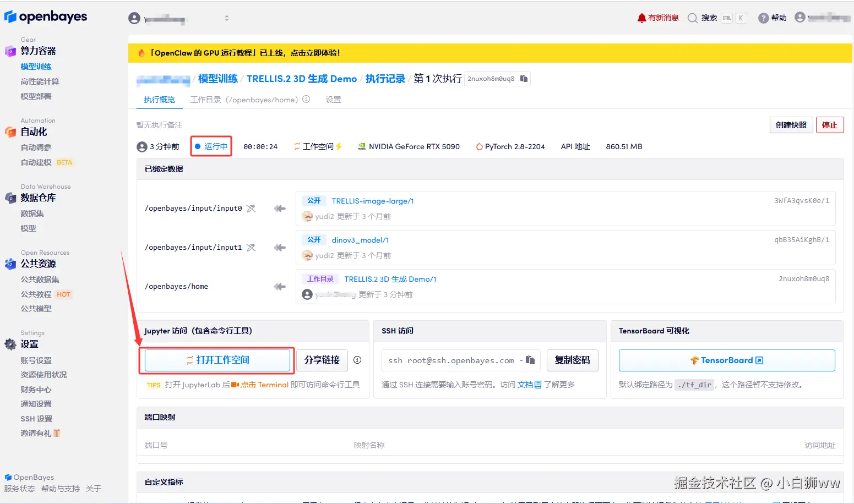Screen dimensions: 854x504
Task: Switch to the 设置 tab
Action: (x=333, y=100)
